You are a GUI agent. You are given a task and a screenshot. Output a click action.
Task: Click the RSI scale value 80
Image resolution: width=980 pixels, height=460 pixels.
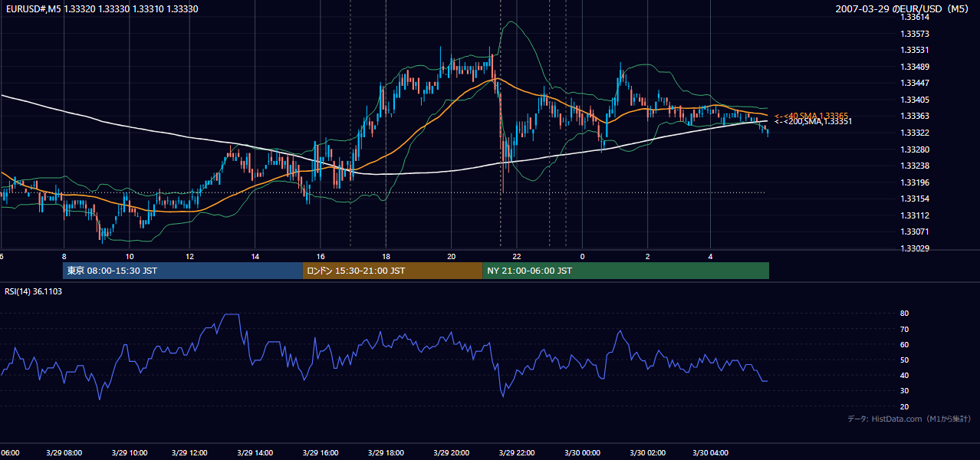pos(905,314)
